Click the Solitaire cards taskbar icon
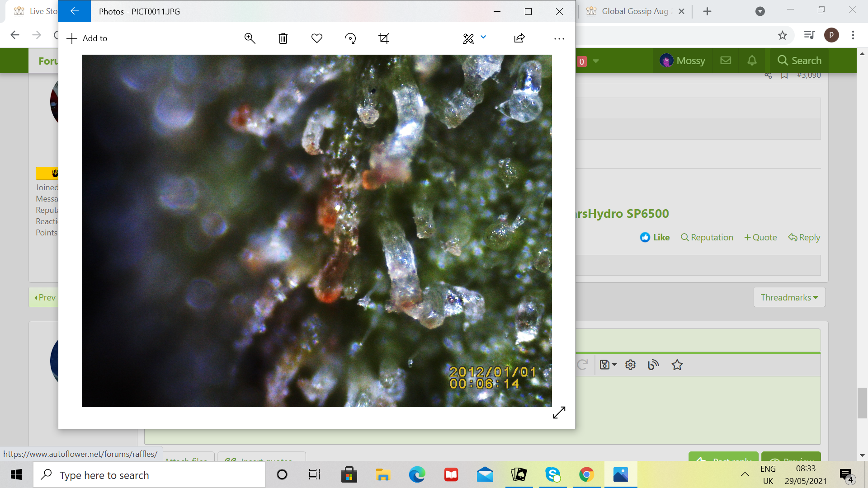 pos(519,474)
